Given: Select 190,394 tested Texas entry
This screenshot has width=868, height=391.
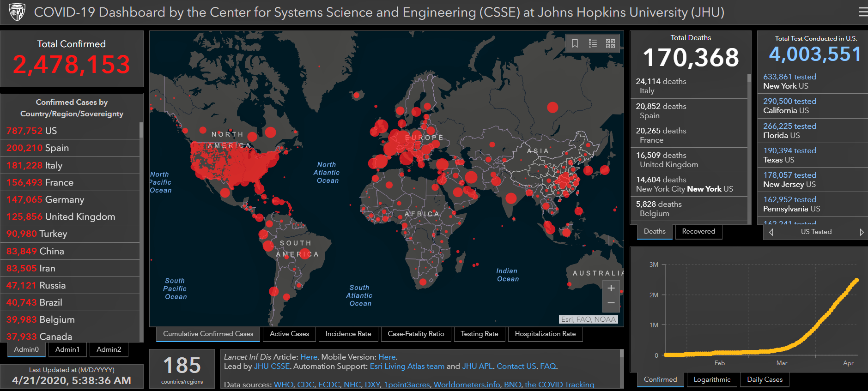Looking at the screenshot, I should [813, 155].
